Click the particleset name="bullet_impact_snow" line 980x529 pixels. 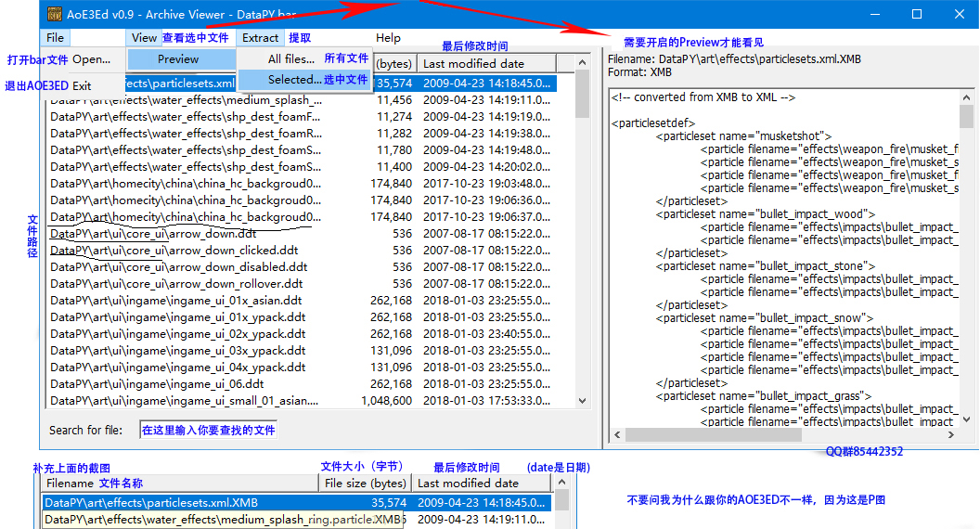tap(765, 317)
